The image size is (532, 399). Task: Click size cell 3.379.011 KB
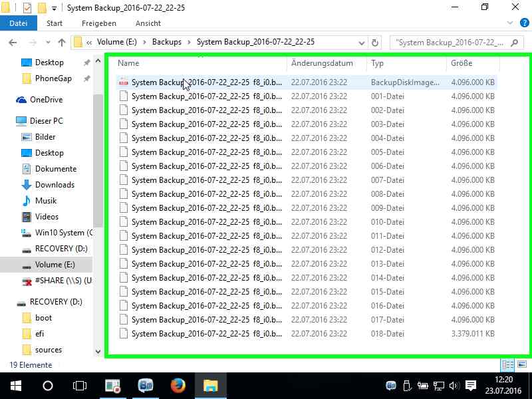click(473, 334)
